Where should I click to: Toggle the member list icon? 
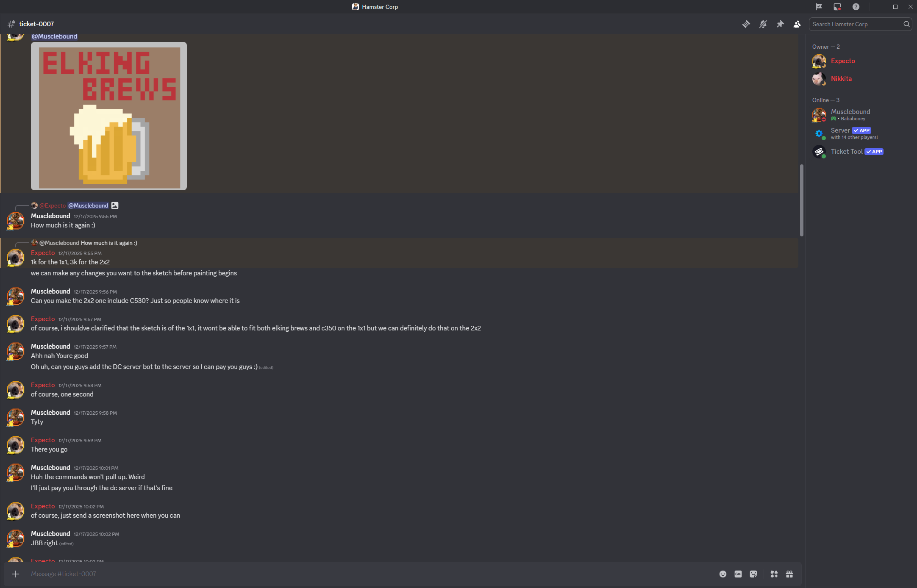(x=797, y=24)
